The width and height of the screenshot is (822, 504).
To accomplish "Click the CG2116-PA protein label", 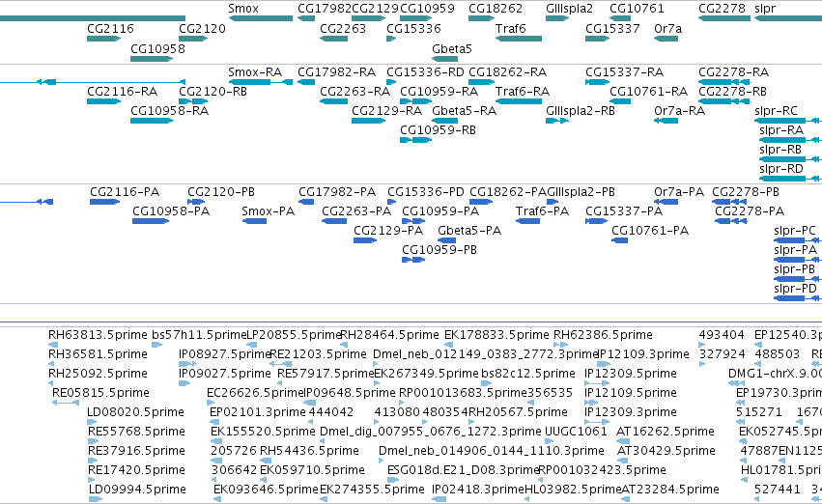I will pyautogui.click(x=125, y=192).
